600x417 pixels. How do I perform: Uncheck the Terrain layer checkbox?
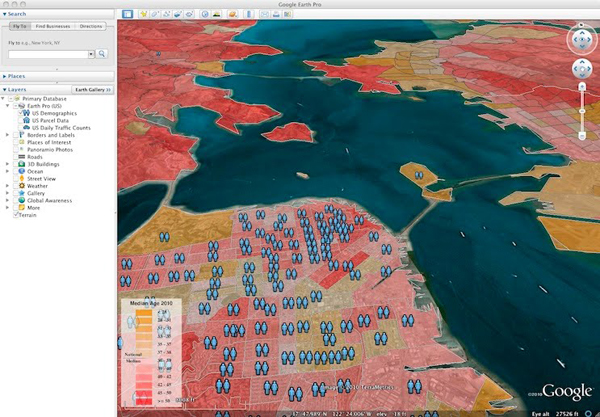click(x=16, y=215)
